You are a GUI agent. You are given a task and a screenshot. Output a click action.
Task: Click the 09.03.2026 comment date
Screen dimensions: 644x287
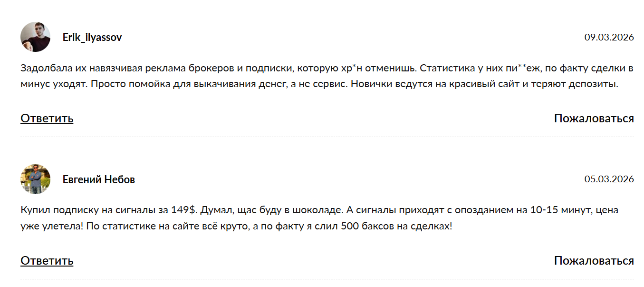(x=609, y=37)
